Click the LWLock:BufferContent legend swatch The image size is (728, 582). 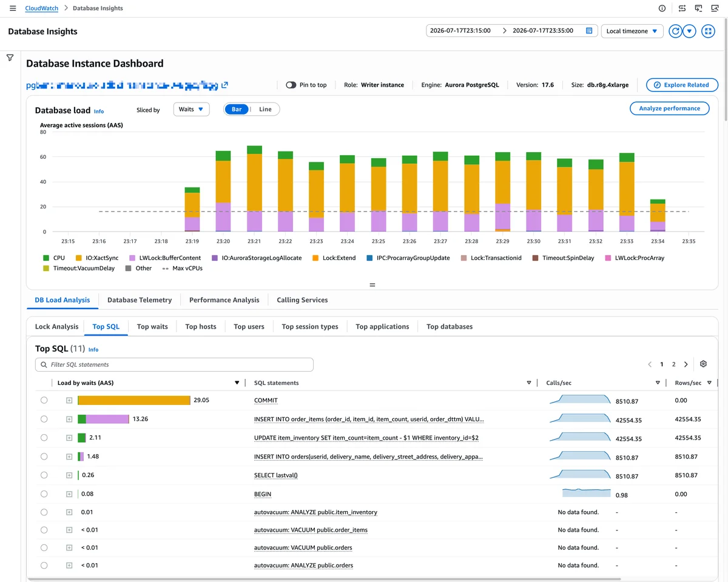tap(133, 258)
